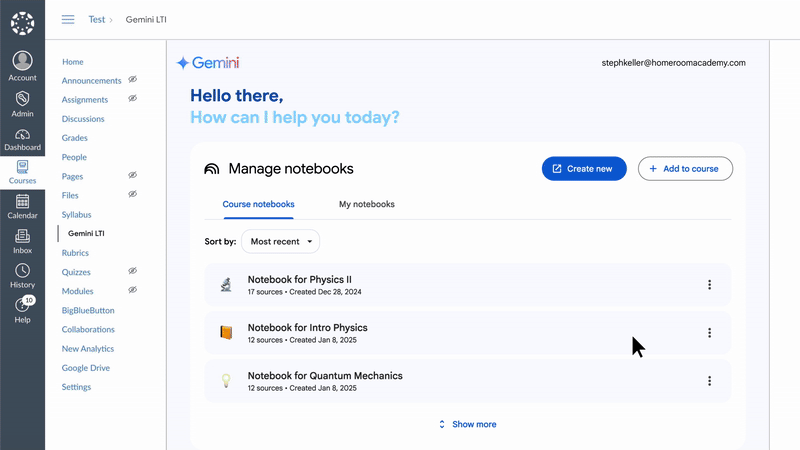Toggle the hamburger course menu

coord(68,19)
